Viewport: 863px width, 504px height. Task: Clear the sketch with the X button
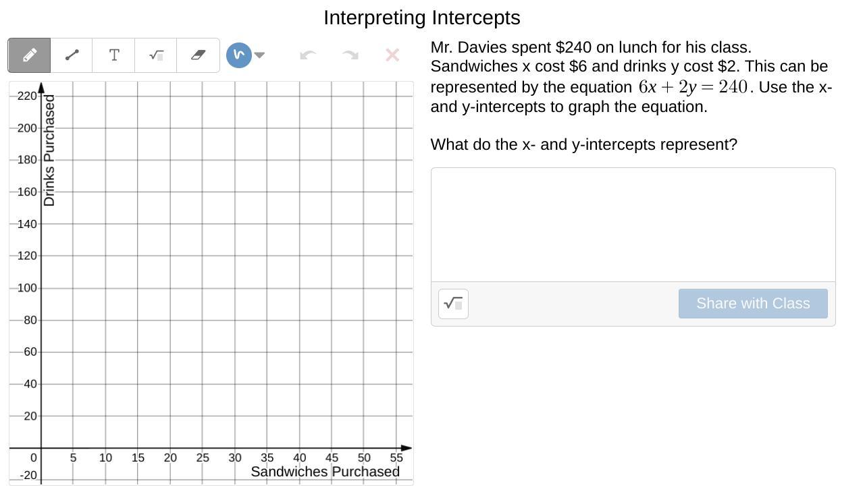click(x=392, y=55)
